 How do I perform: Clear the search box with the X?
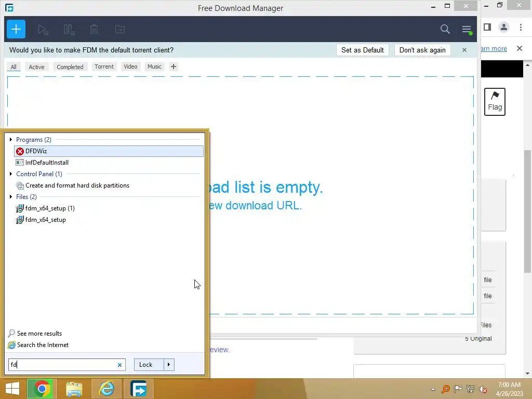119,365
